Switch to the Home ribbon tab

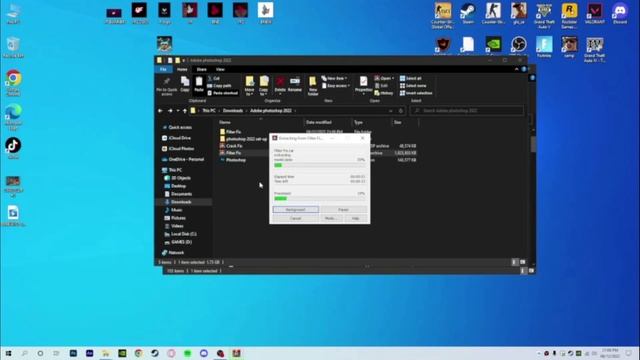[x=182, y=69]
